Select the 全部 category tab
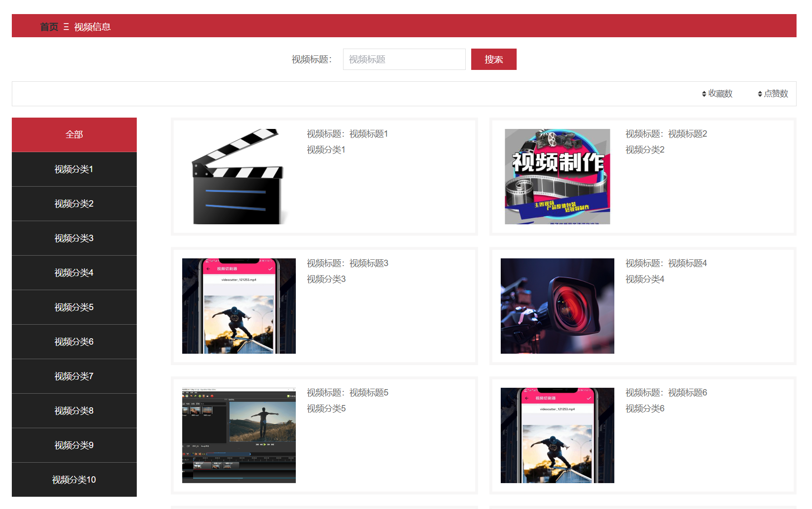812x509 pixels. point(74,134)
